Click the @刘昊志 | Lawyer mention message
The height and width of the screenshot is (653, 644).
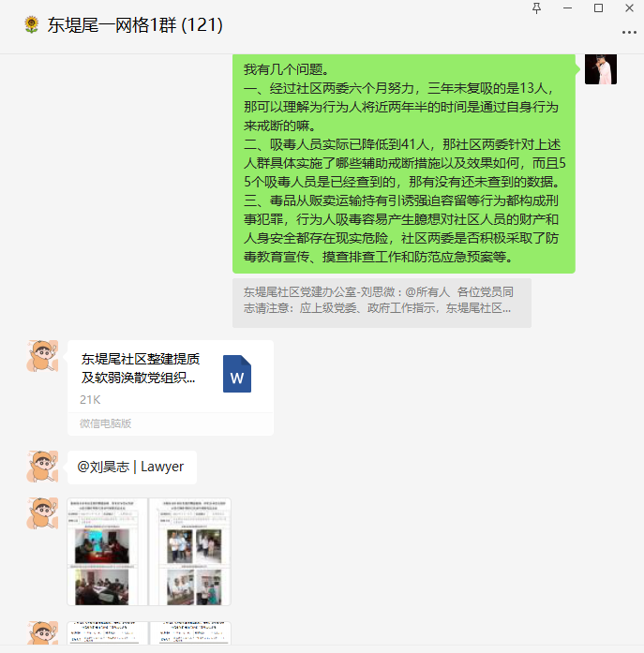point(131,467)
